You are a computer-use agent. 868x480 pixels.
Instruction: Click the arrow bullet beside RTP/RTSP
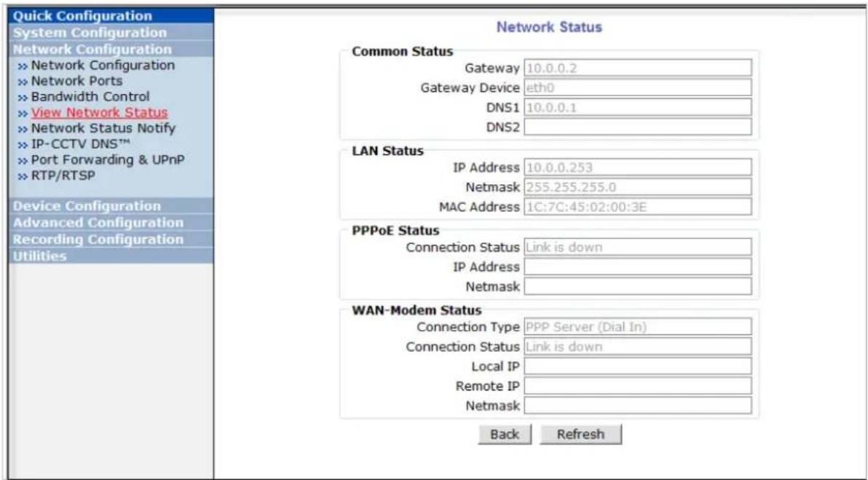coord(23,176)
